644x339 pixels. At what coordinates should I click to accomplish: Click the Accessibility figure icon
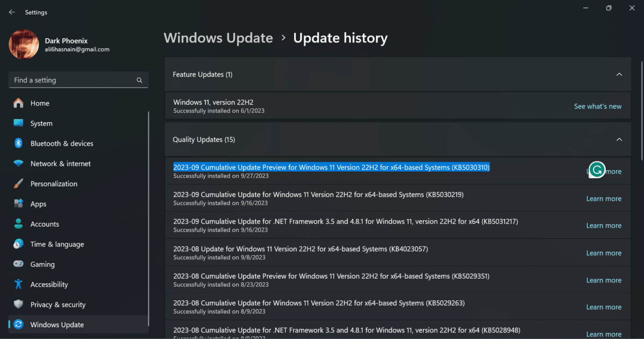[x=18, y=285]
